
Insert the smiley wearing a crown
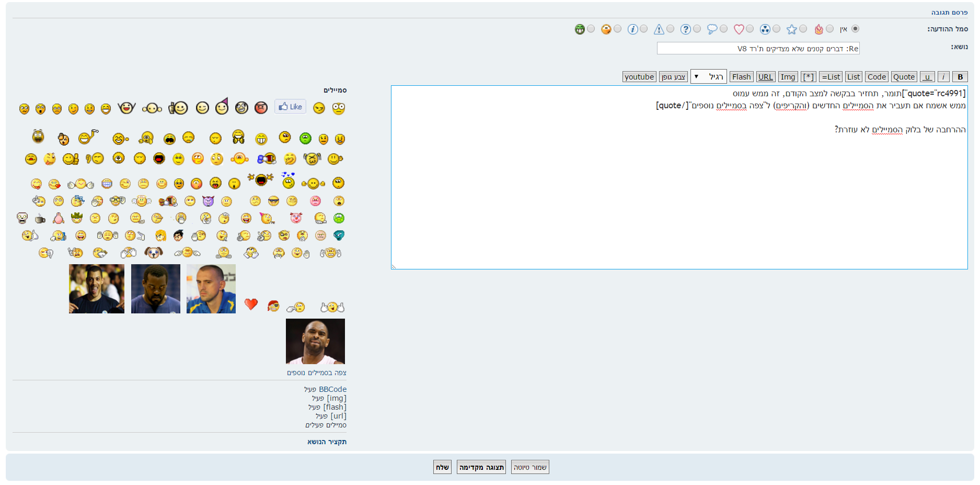click(77, 217)
